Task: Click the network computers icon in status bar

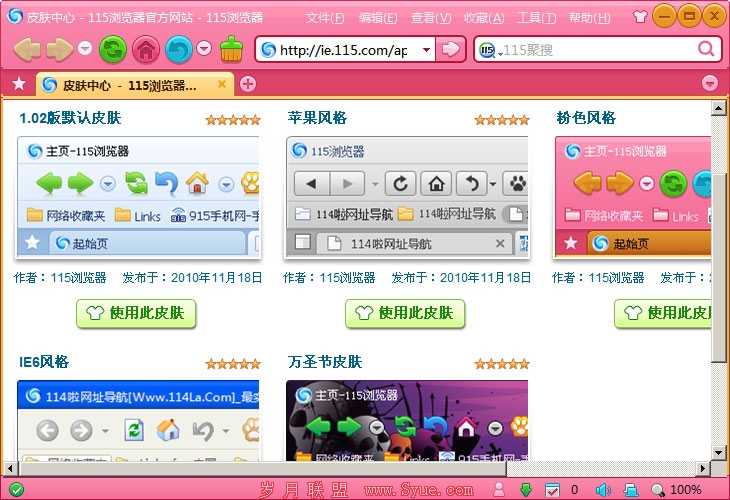Action: tap(631, 490)
